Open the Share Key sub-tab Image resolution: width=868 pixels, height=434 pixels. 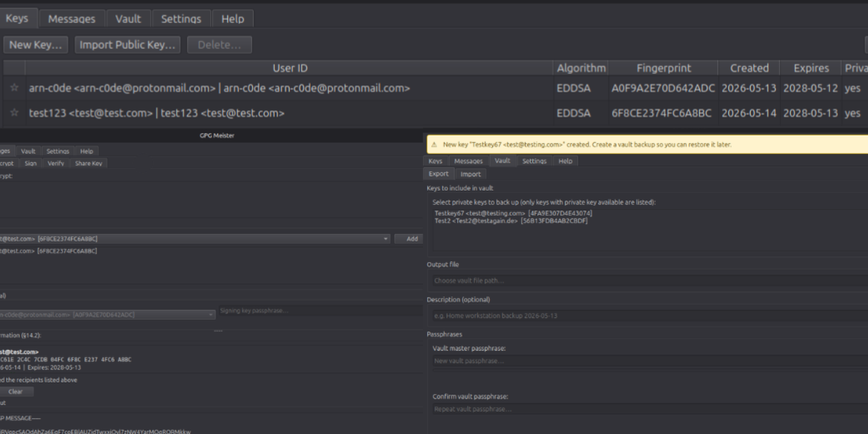click(88, 163)
